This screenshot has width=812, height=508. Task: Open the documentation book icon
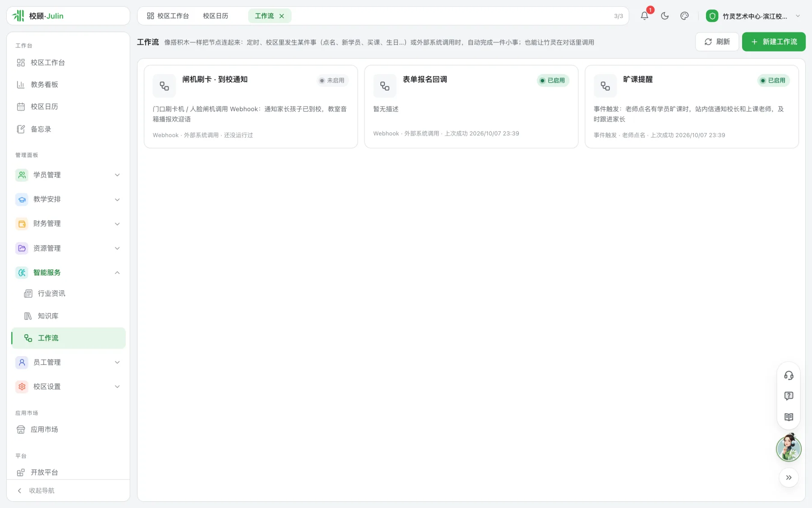tap(789, 417)
